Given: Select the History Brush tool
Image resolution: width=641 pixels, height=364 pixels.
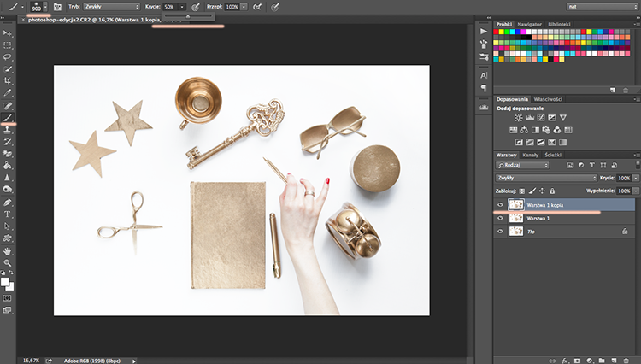Looking at the screenshot, I should click(8, 142).
